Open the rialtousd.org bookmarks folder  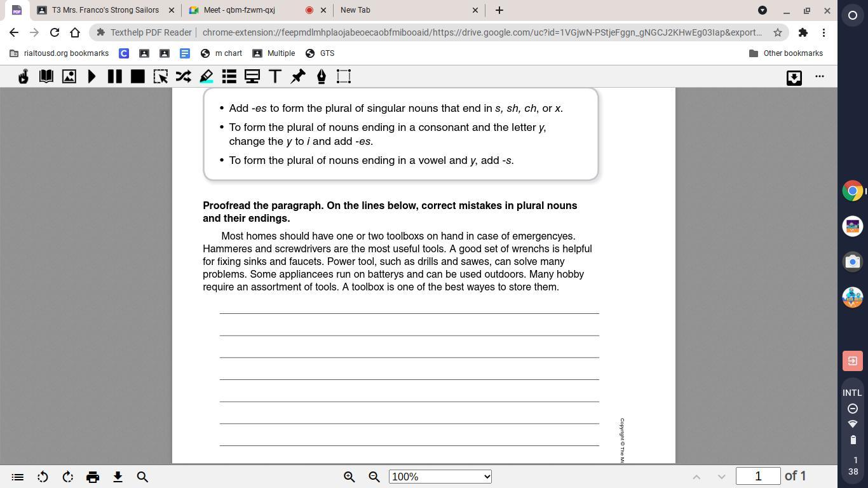pos(59,53)
